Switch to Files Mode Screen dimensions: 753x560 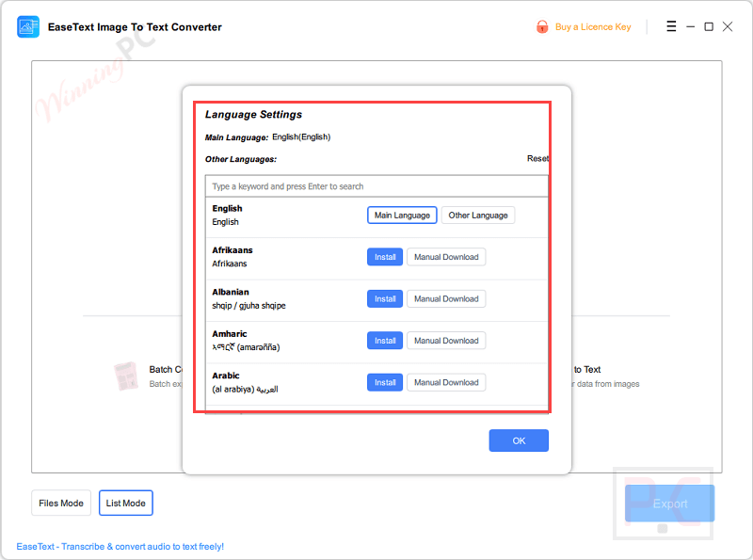tap(60, 503)
